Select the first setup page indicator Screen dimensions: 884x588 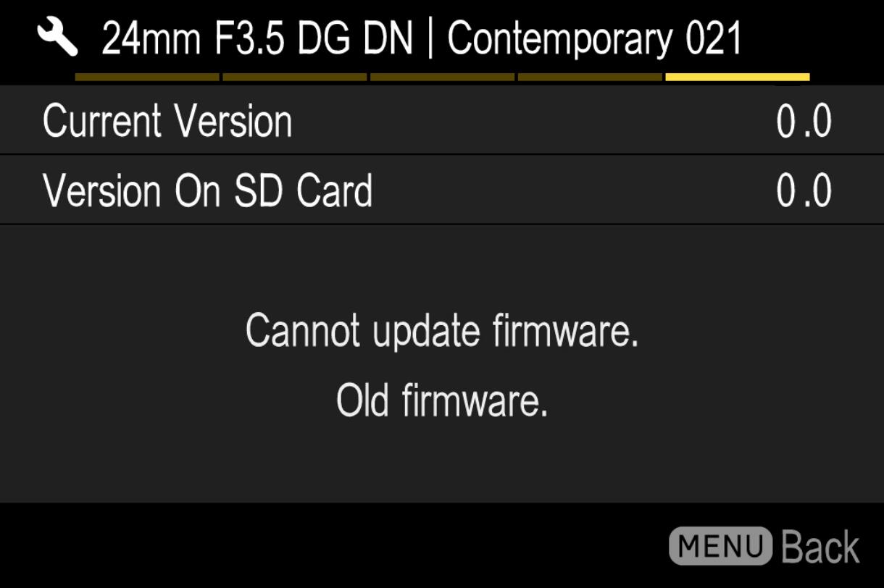[x=146, y=76]
